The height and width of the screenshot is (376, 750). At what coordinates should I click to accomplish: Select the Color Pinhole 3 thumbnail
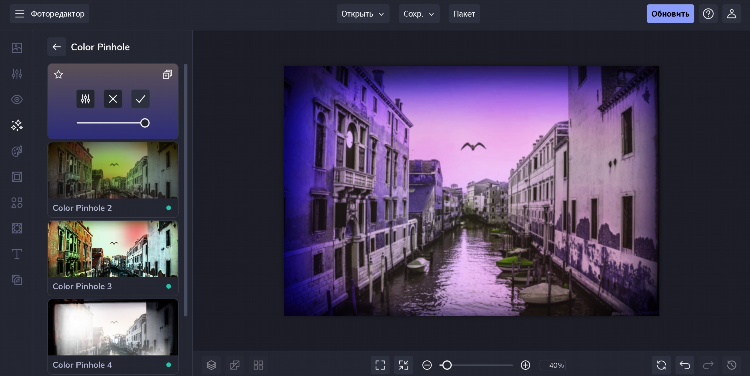click(x=113, y=258)
